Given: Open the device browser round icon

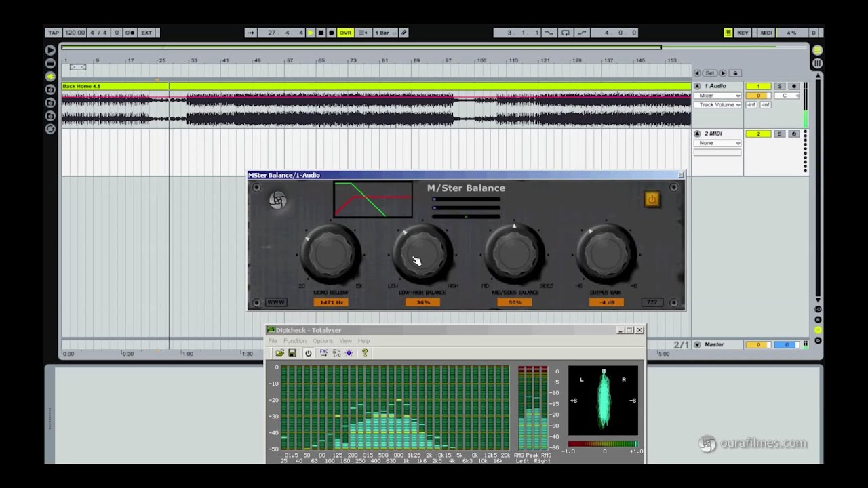Looking at the screenshot, I should click(50, 63).
